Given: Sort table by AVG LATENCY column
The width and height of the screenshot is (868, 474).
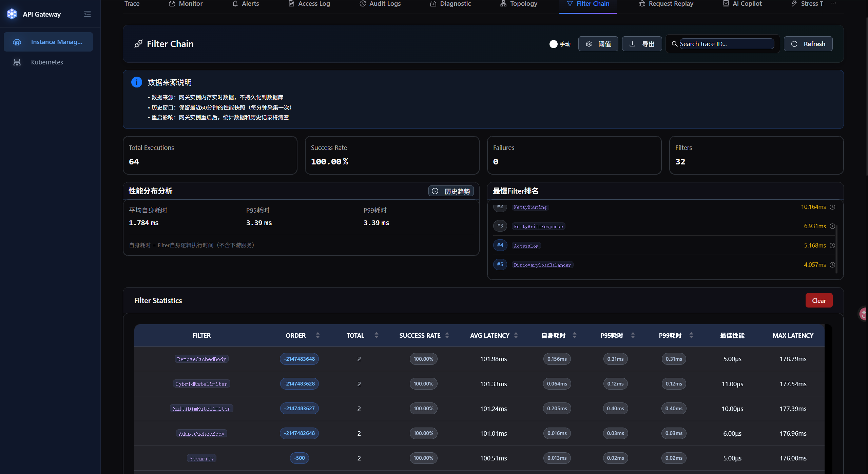Looking at the screenshot, I should [516, 335].
